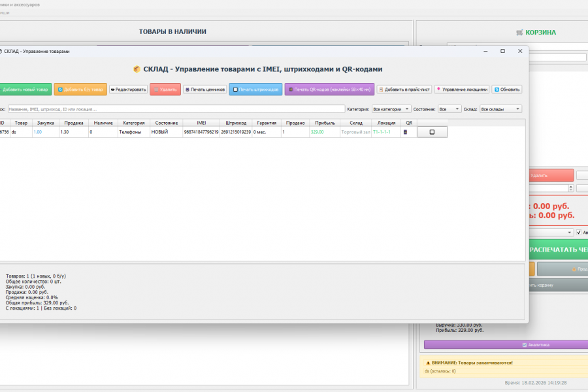Click the list icon on Добавить в прайс-лист
The width and height of the screenshot is (588, 392).
pos(381,90)
